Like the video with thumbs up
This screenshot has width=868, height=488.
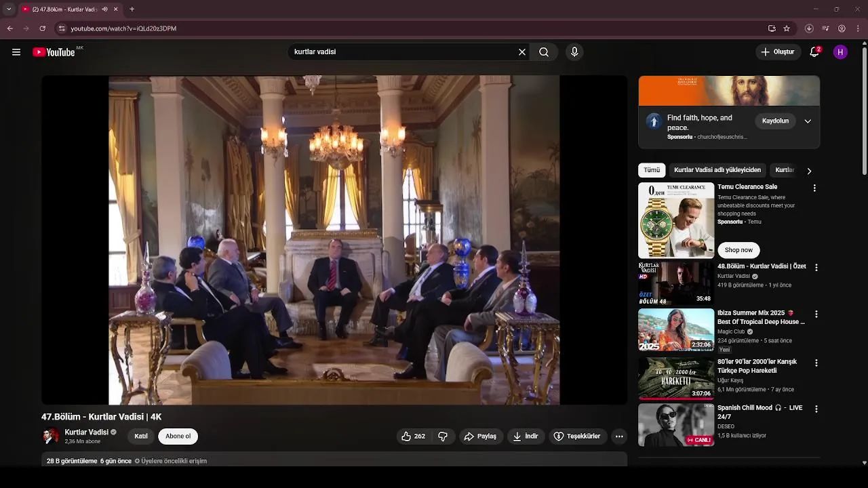pyautogui.click(x=414, y=436)
